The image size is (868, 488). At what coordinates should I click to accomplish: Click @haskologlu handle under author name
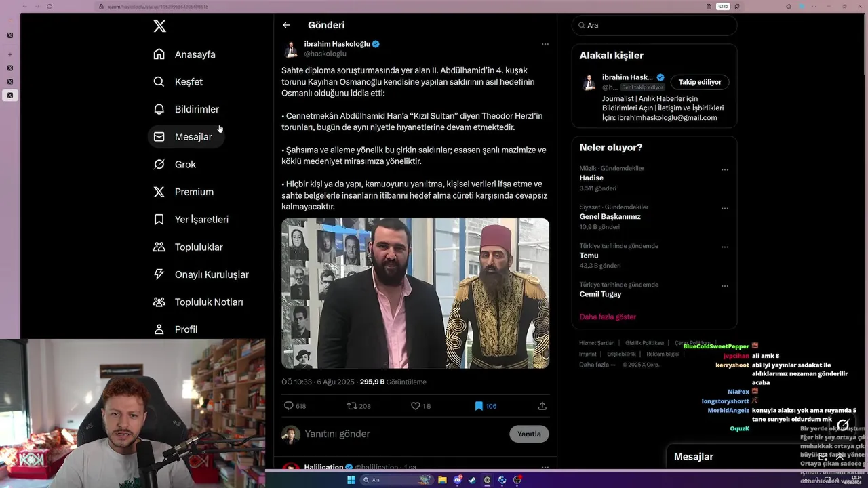pos(325,54)
